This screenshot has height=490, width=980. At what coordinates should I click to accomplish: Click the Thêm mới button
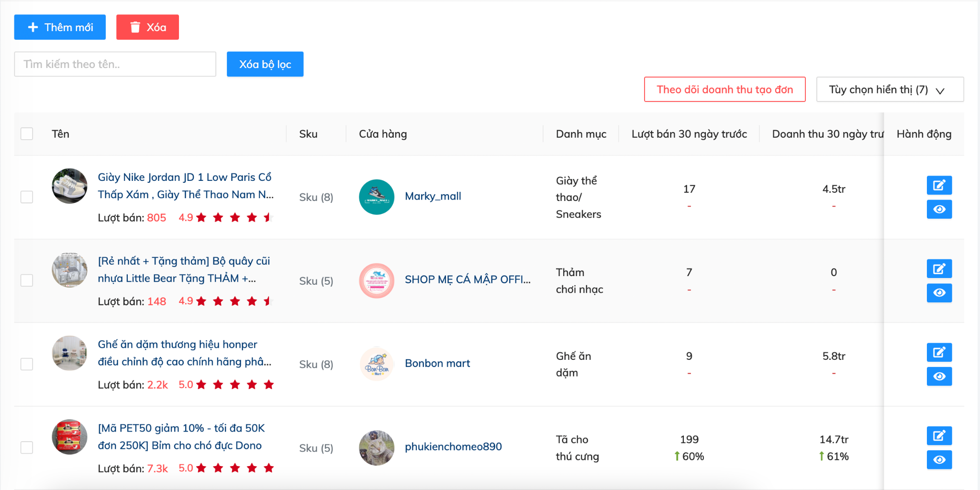click(x=60, y=27)
